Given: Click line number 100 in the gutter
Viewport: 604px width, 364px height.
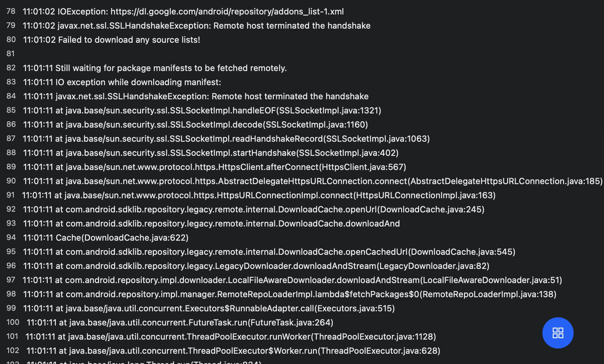Looking at the screenshot, I should [x=13, y=322].
